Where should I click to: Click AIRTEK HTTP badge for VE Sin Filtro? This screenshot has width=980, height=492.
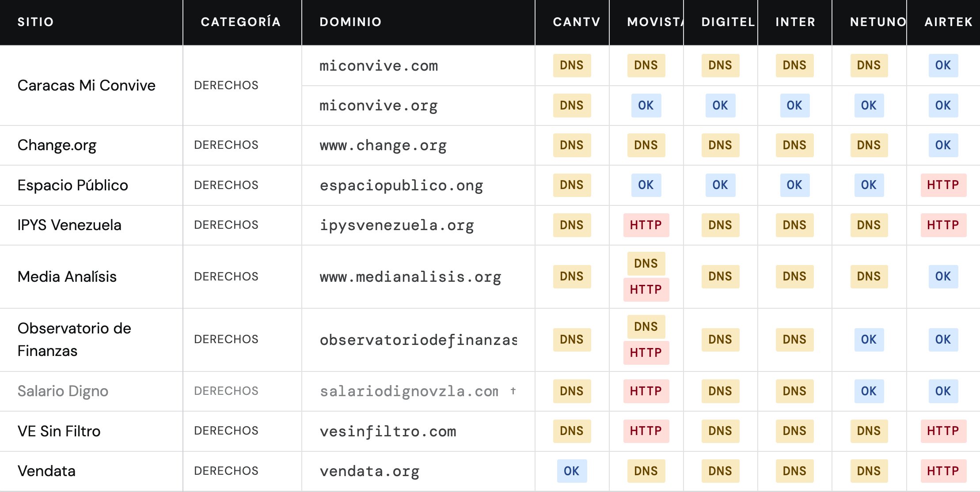click(x=943, y=431)
